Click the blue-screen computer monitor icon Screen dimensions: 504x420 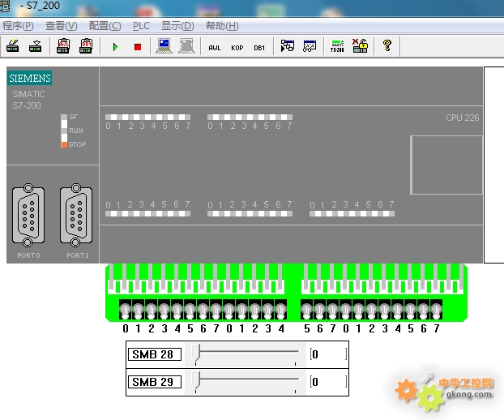coord(164,46)
